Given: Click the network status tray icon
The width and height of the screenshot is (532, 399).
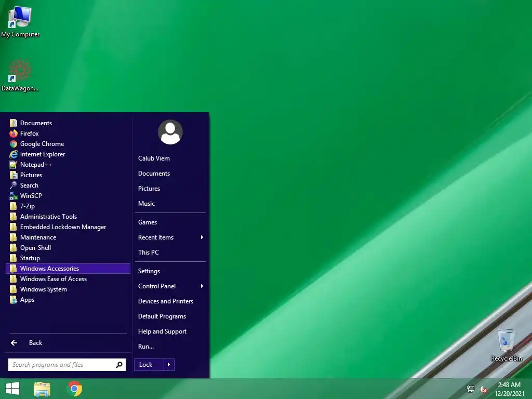Looking at the screenshot, I should (471, 389).
